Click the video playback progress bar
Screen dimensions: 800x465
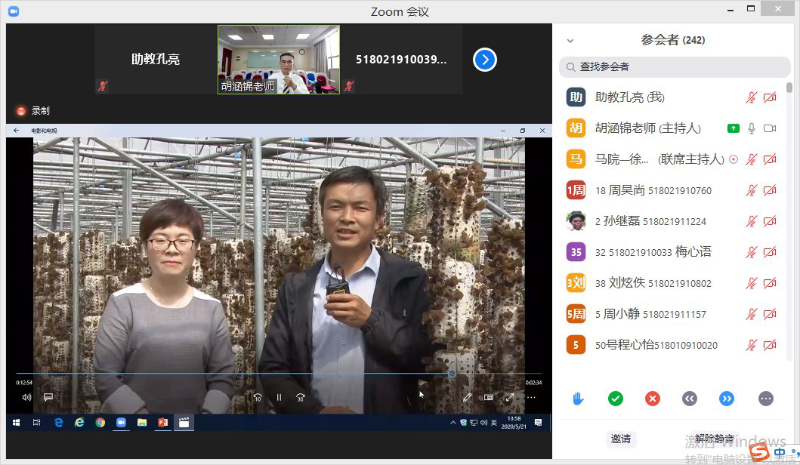pyautogui.click(x=230, y=374)
